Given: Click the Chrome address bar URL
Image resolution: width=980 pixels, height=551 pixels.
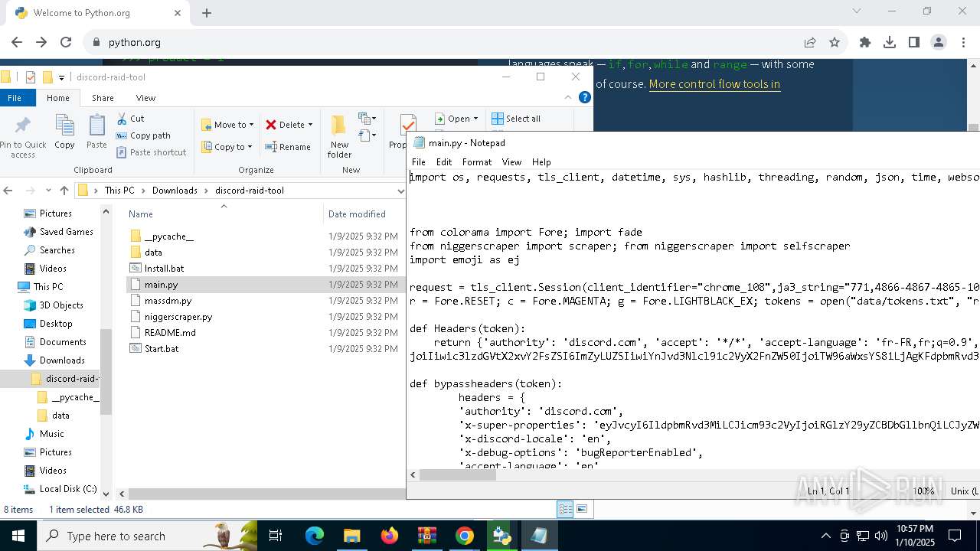Looking at the screenshot, I should point(135,42).
